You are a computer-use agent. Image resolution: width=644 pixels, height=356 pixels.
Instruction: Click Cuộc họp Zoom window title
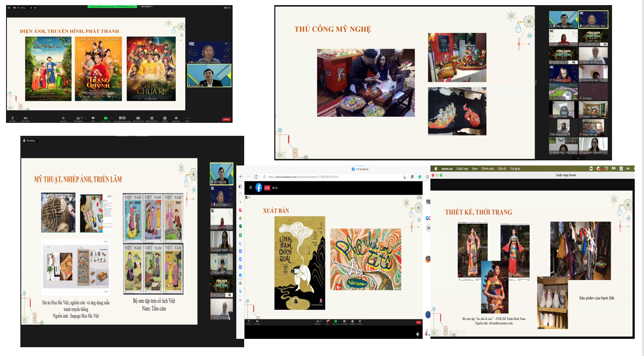pos(566,175)
